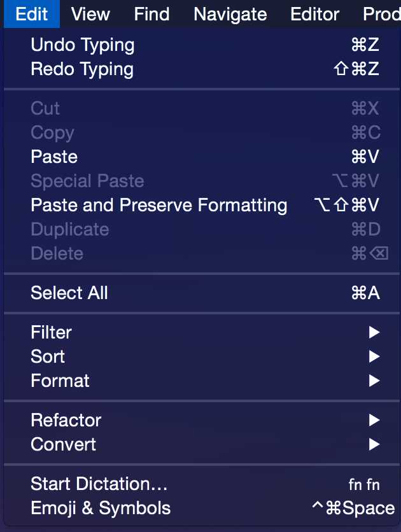Open the Editor menu
Viewport: 401px width, 532px height.
(x=315, y=14)
